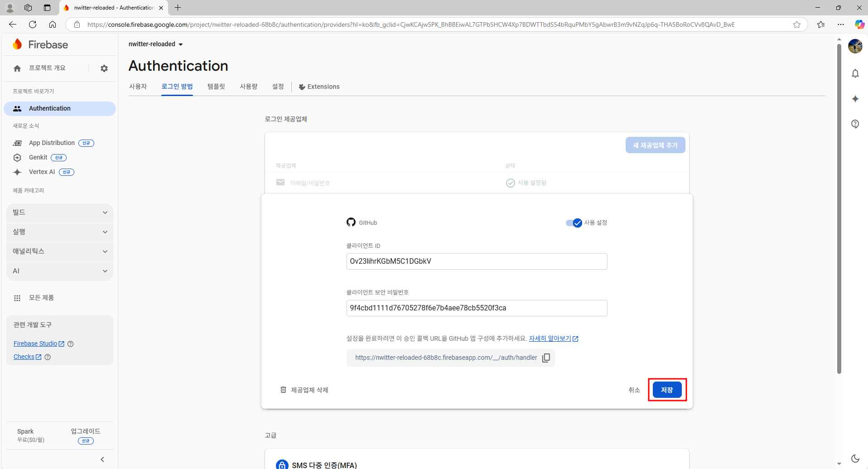Expand the 빌드 category
Screen dimensions: 868x469
60,213
